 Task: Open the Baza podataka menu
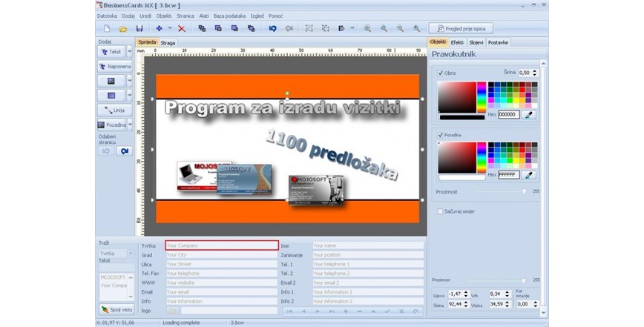tap(229, 15)
